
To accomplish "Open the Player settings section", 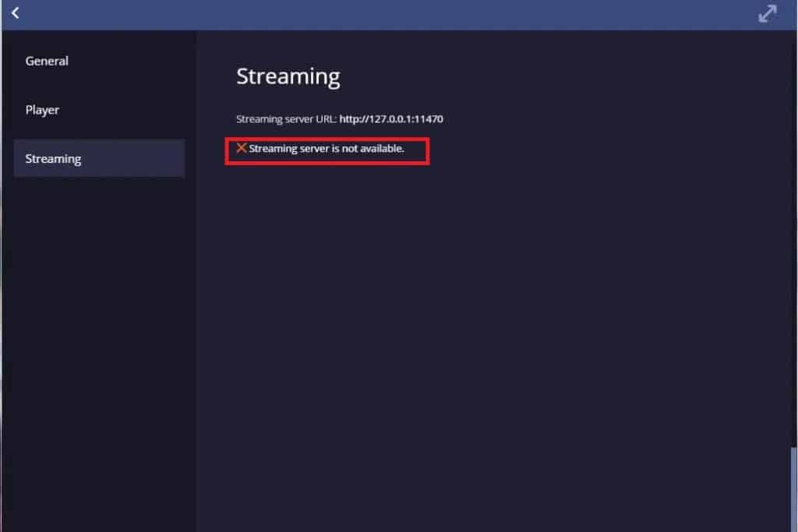I will click(x=42, y=110).
